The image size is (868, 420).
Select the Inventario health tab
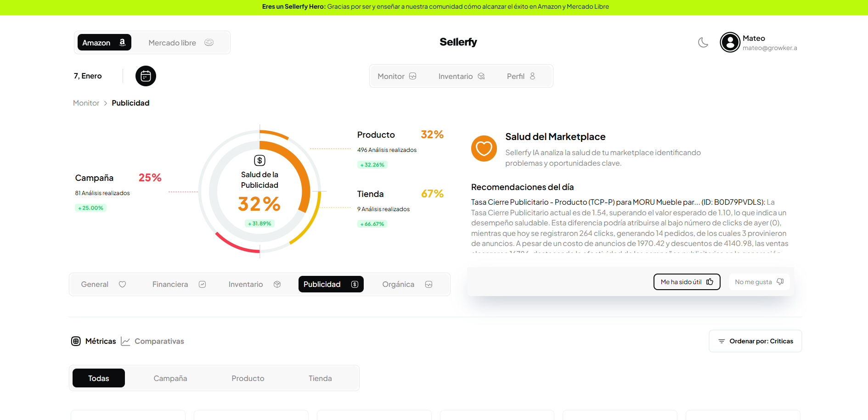[x=254, y=284]
